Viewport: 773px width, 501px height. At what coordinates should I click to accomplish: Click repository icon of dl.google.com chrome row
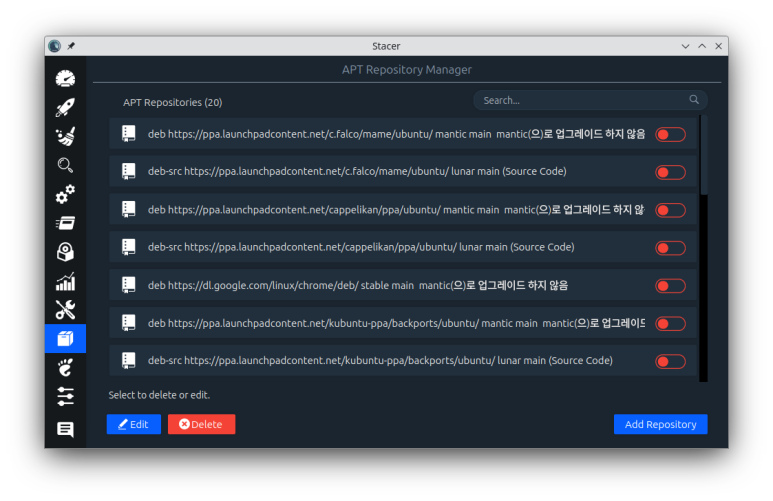pyautogui.click(x=129, y=285)
